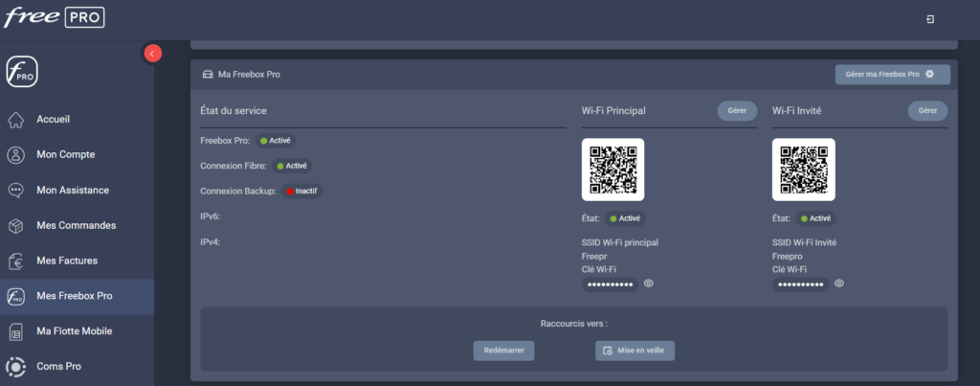The width and height of the screenshot is (980, 386).
Task: Open Ma Flotte Mobile section
Action: click(77, 331)
